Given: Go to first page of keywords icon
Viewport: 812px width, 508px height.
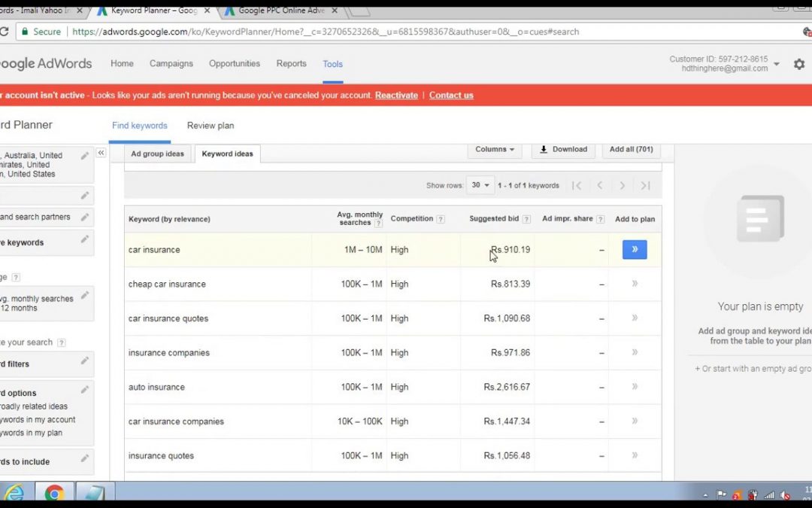Looking at the screenshot, I should (577, 186).
